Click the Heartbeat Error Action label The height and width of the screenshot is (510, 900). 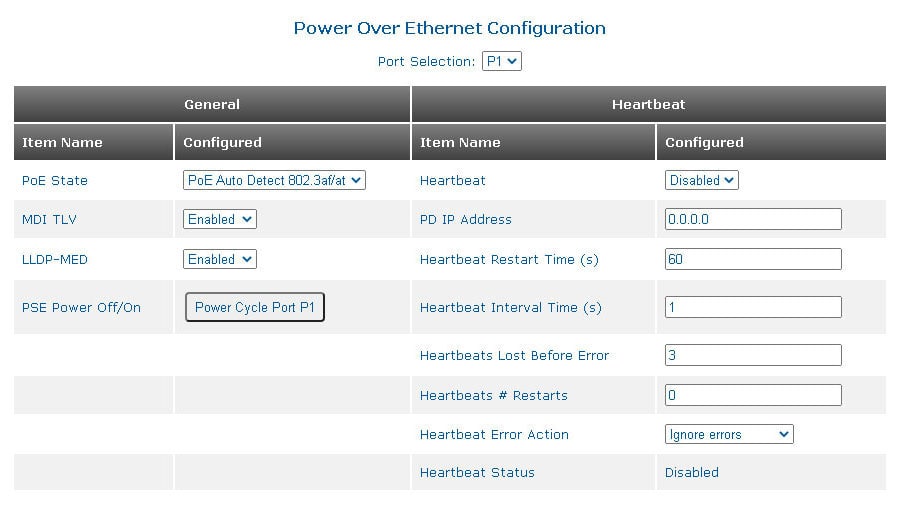tap(494, 435)
